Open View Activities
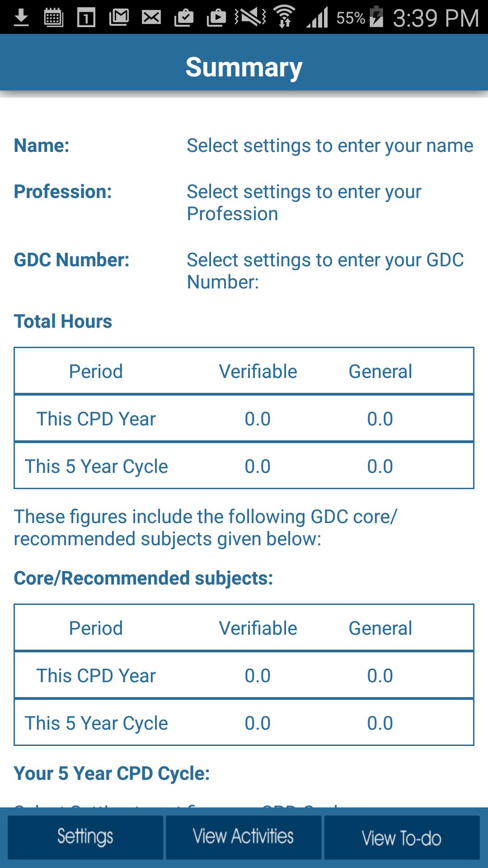488x868 pixels. [x=244, y=837]
